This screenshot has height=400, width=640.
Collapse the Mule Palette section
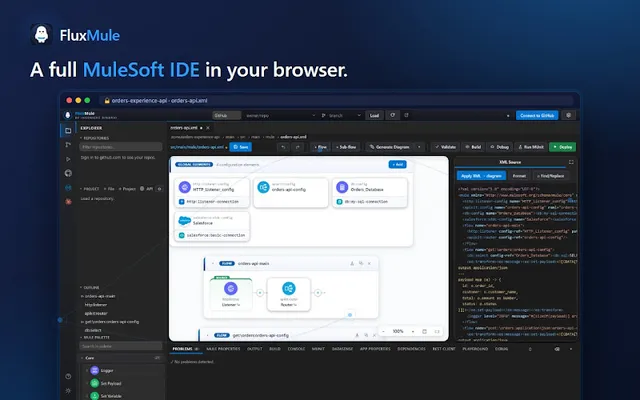click(81, 338)
